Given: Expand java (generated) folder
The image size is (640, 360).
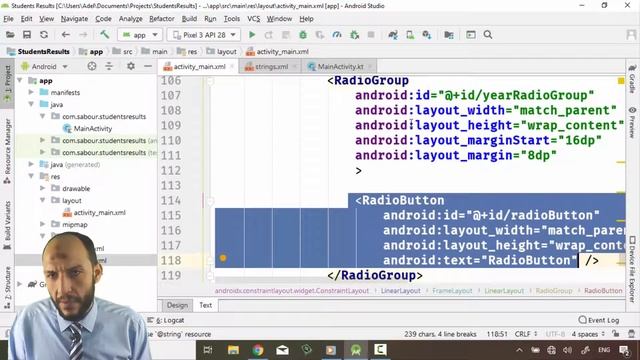Looking at the screenshot, I should (x=31, y=164).
